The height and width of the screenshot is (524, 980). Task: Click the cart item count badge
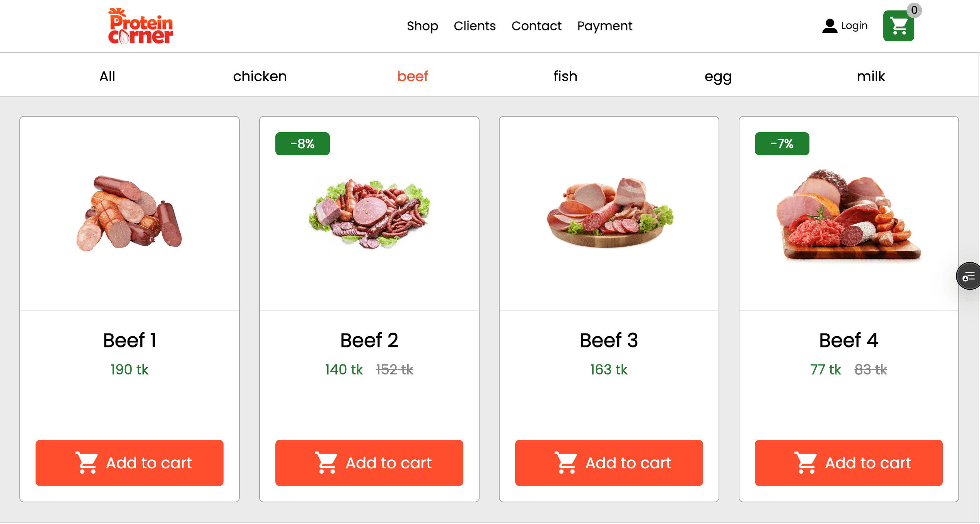914,10
